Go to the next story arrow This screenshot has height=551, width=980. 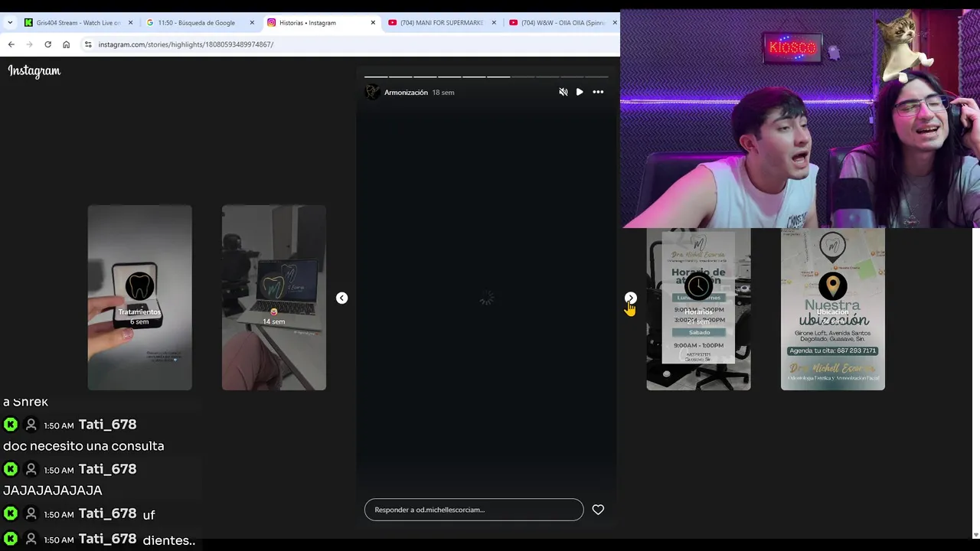click(630, 298)
